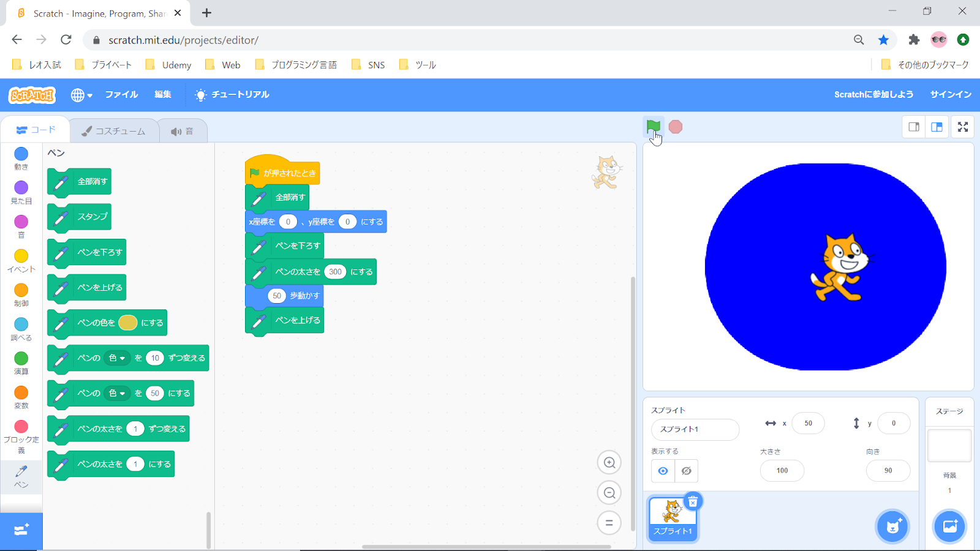
Task: Reset workspace zoom to default
Action: 609,523
